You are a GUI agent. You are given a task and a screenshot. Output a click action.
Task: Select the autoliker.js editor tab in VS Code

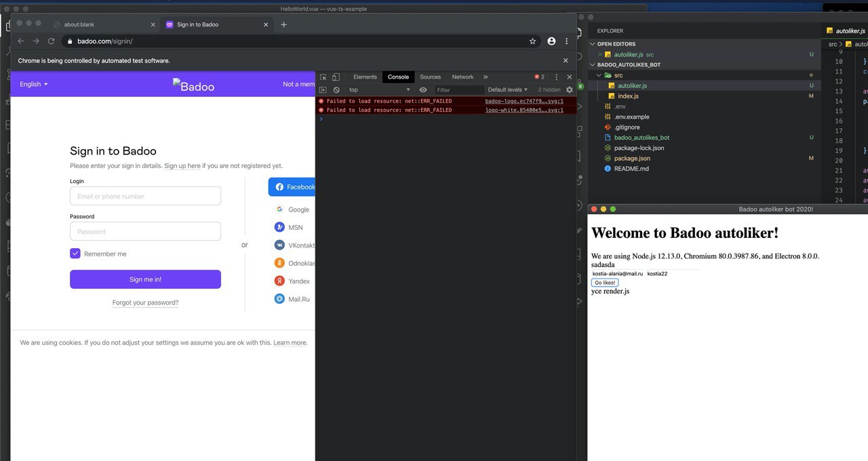tap(845, 31)
